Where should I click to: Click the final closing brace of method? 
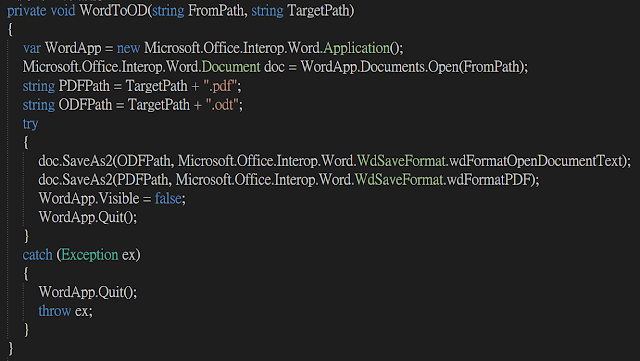point(11,349)
